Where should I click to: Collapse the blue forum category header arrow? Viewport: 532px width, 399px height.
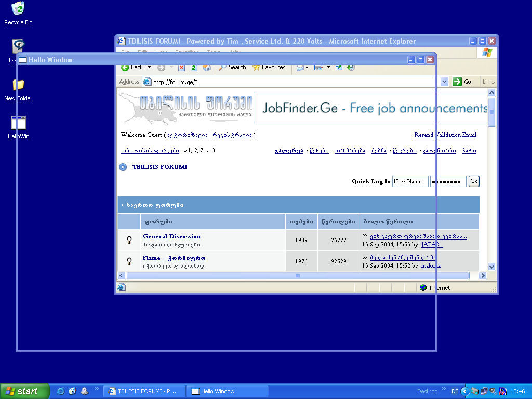[123, 205]
